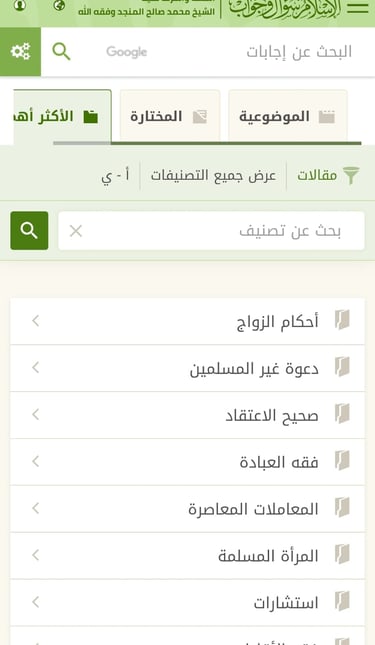Click the search magnifier beside Google
Image resolution: width=375 pixels, height=645 pixels.
[61, 52]
